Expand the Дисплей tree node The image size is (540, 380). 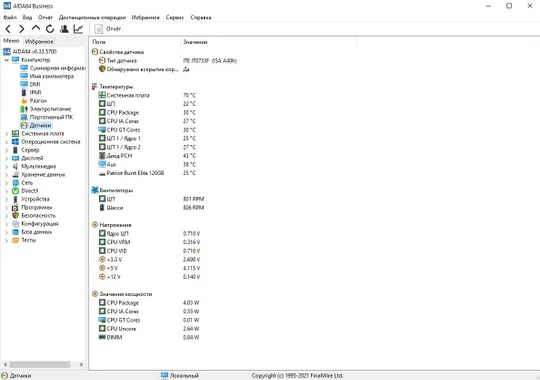coord(7,158)
